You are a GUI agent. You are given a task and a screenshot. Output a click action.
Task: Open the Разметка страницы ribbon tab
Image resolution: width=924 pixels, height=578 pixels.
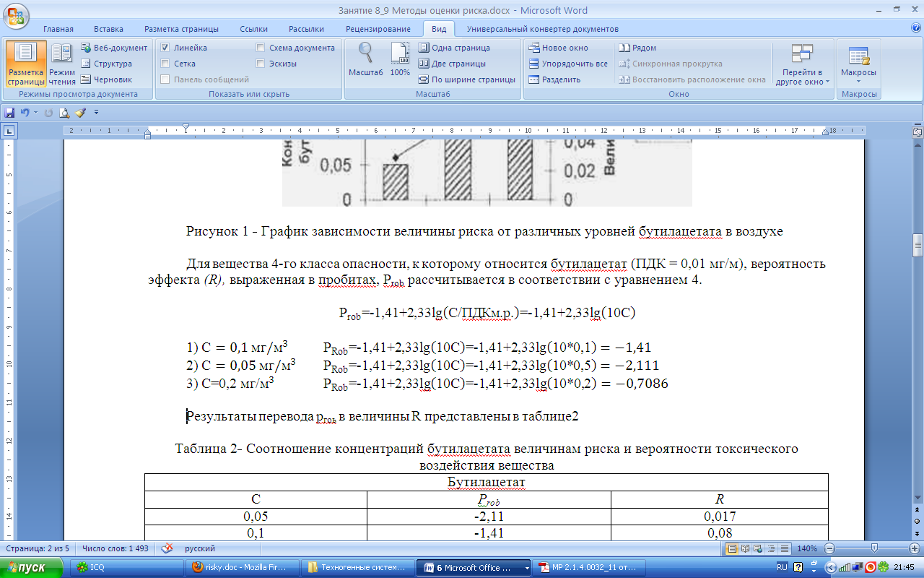coord(181,29)
